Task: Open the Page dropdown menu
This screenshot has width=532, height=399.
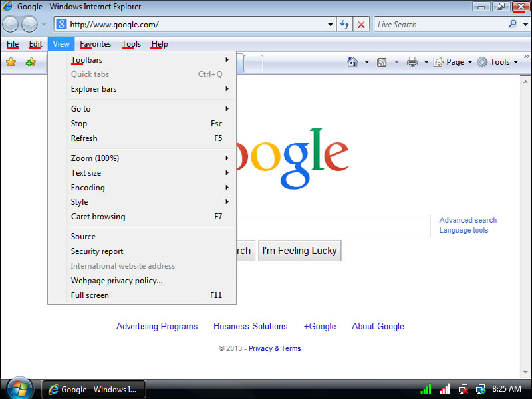Action: coord(453,62)
